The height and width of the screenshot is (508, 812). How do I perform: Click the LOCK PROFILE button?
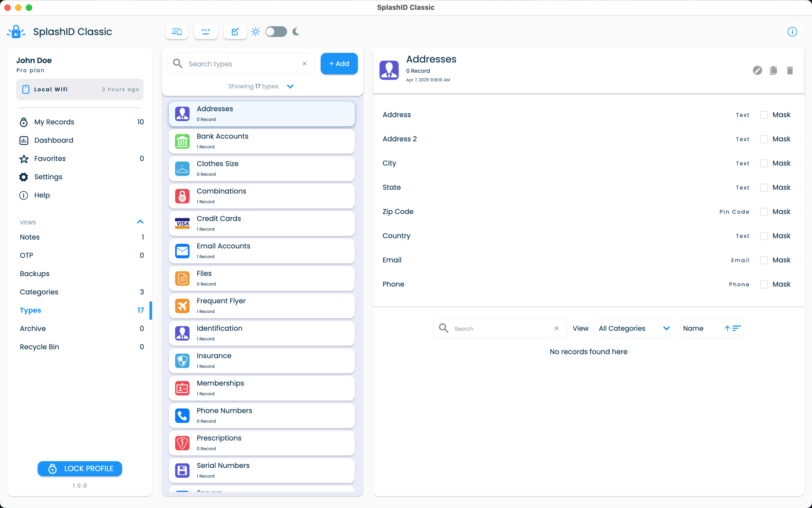click(80, 468)
